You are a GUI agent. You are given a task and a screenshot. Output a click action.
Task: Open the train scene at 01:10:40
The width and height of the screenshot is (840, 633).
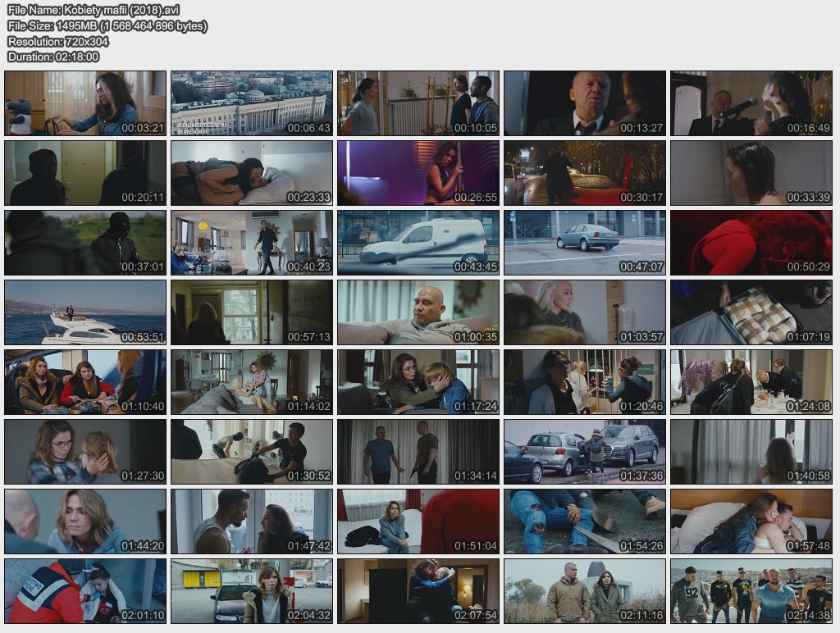(x=85, y=382)
